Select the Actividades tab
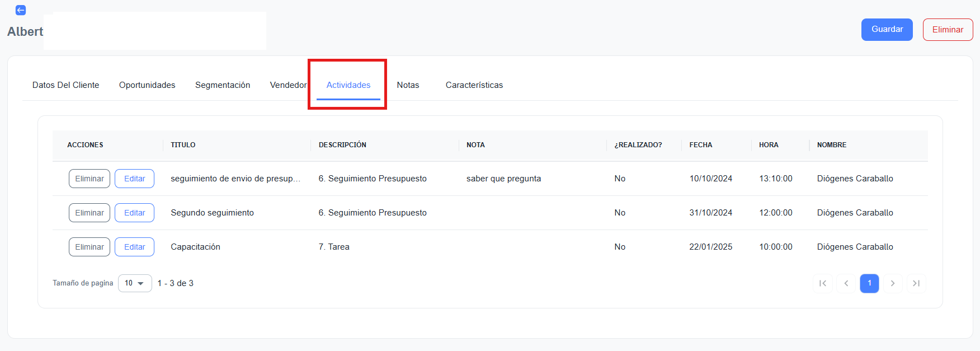Viewport: 980px width, 351px height. 348,85
